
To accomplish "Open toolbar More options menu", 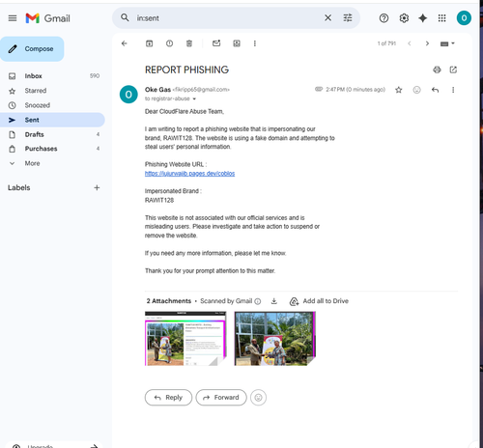I will (255, 43).
